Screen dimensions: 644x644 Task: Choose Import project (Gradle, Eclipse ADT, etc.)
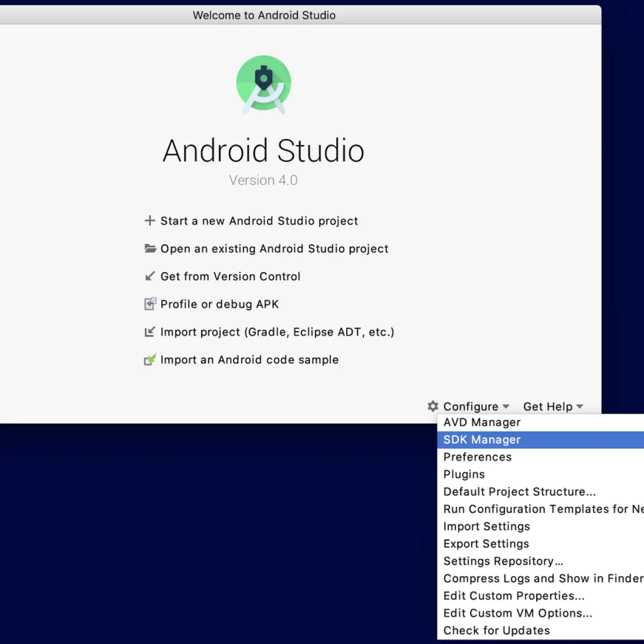[x=277, y=332]
